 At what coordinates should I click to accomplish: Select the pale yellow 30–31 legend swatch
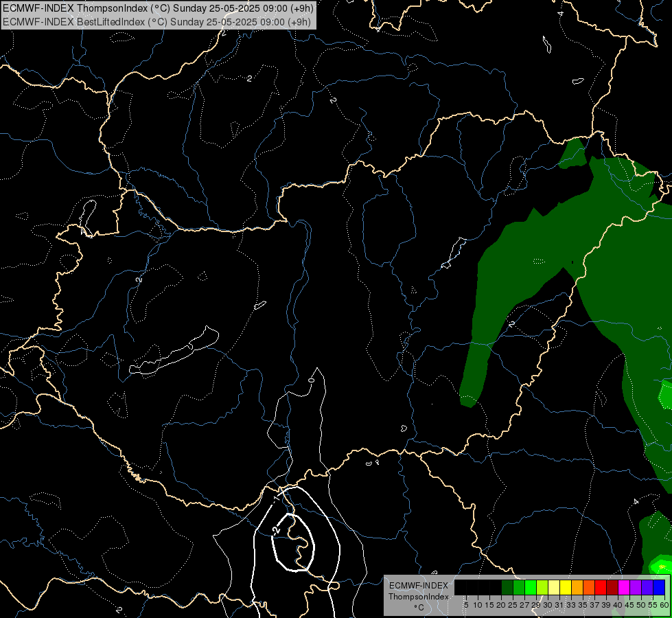click(x=554, y=587)
